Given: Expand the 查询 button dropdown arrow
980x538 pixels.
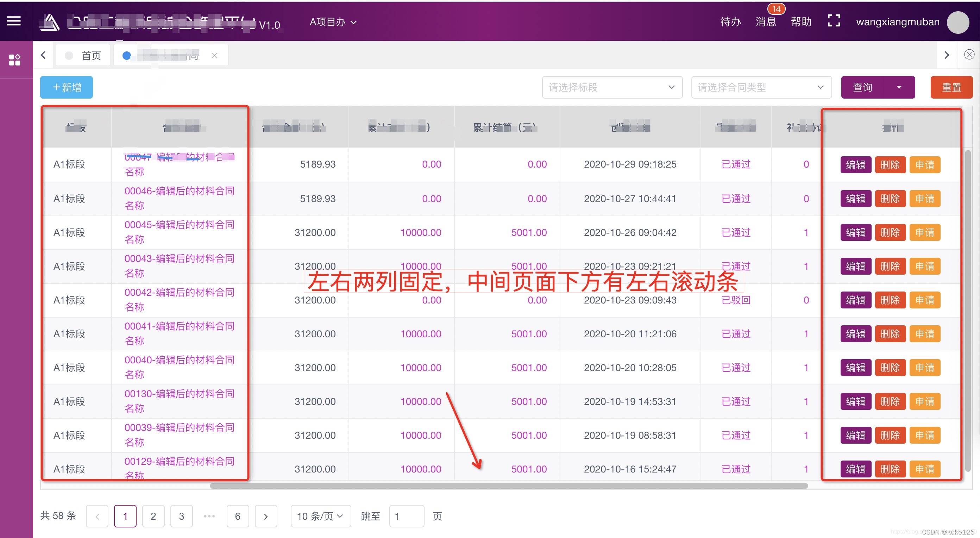Looking at the screenshot, I should coord(899,88).
